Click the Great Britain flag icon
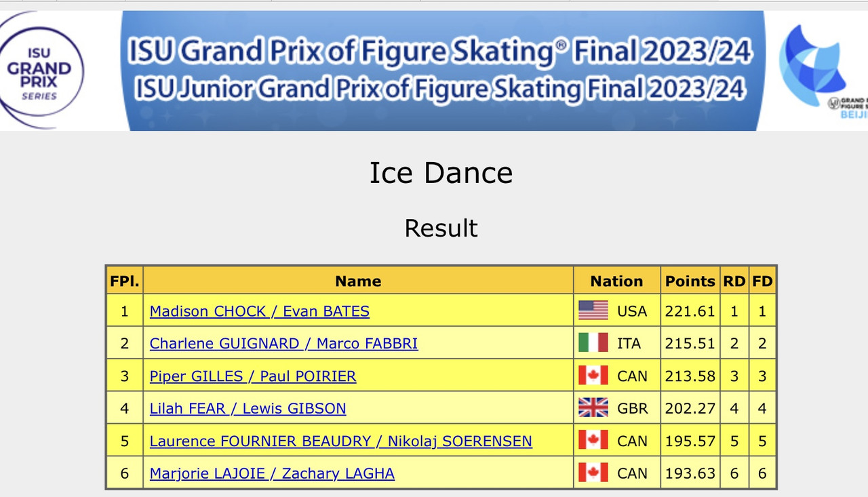The image size is (868, 497). (x=593, y=408)
